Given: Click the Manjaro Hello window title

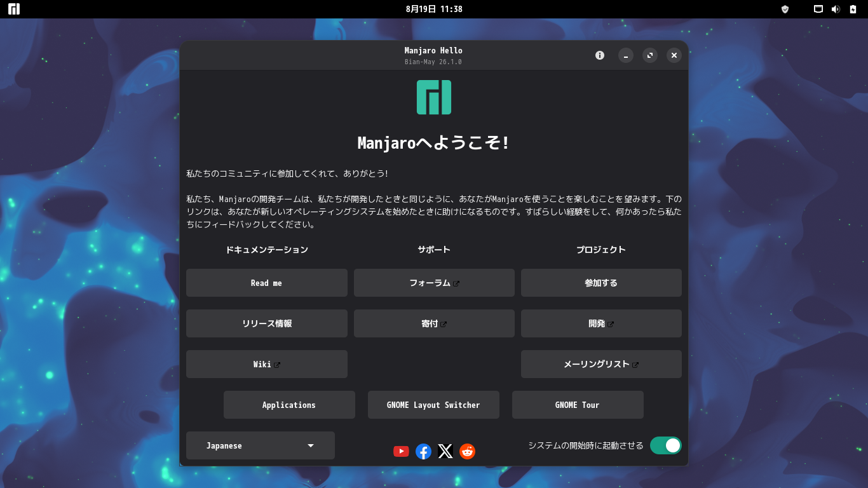Looking at the screenshot, I should pos(433,50).
